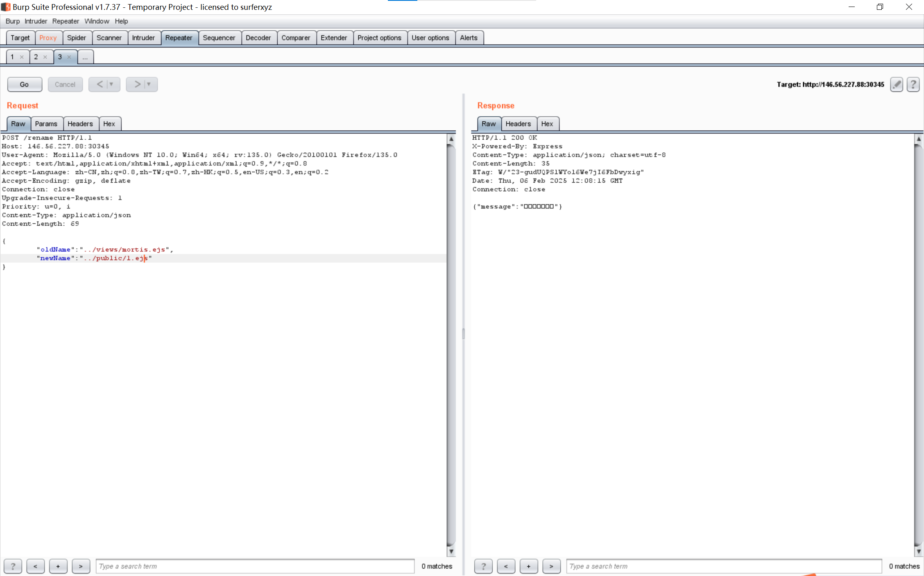Click the Cancel button
The height and width of the screenshot is (576, 924).
coord(65,84)
